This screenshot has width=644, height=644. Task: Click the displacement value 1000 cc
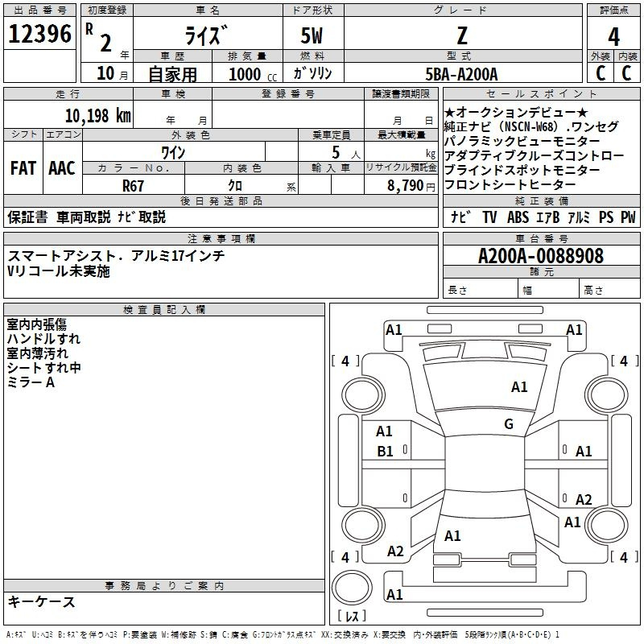tap(253, 74)
